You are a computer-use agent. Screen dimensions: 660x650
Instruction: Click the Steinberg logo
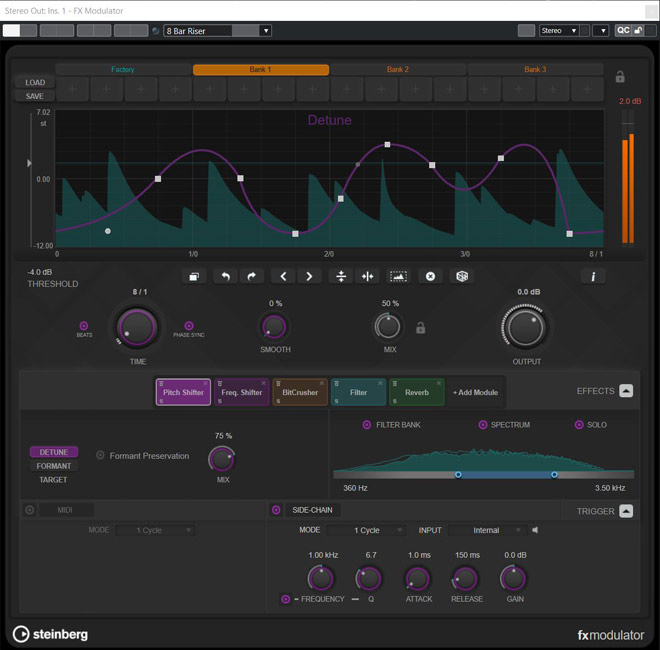click(x=50, y=634)
